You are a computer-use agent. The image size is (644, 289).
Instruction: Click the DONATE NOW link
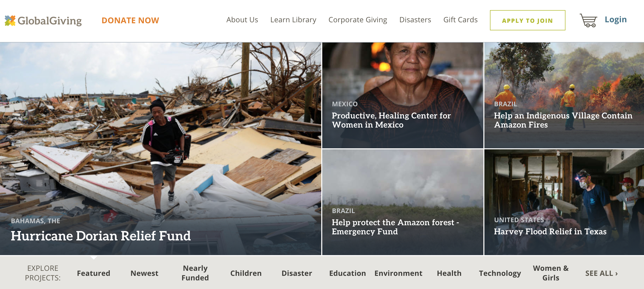[x=130, y=20]
